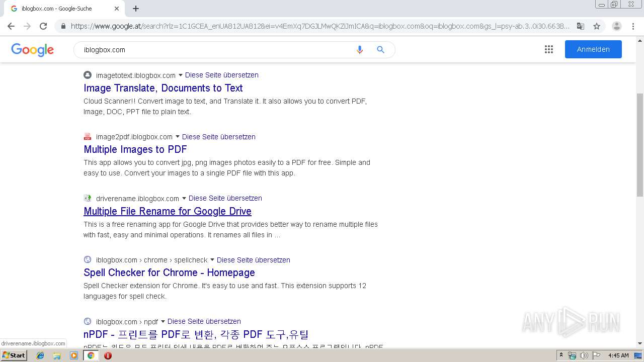Viewport: 644px width, 362px height.
Task: Open Spell Checker for Chrome - Homepage
Action: (169, 273)
